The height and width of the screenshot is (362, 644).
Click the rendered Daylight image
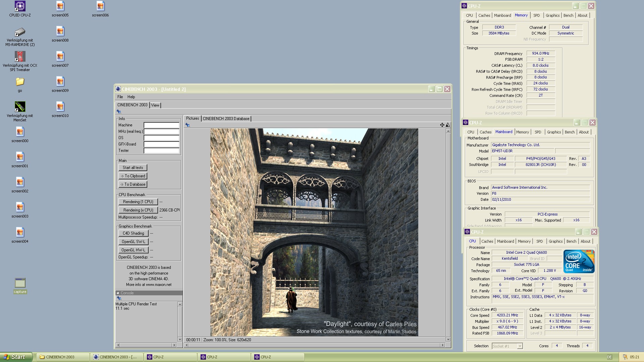(x=314, y=232)
